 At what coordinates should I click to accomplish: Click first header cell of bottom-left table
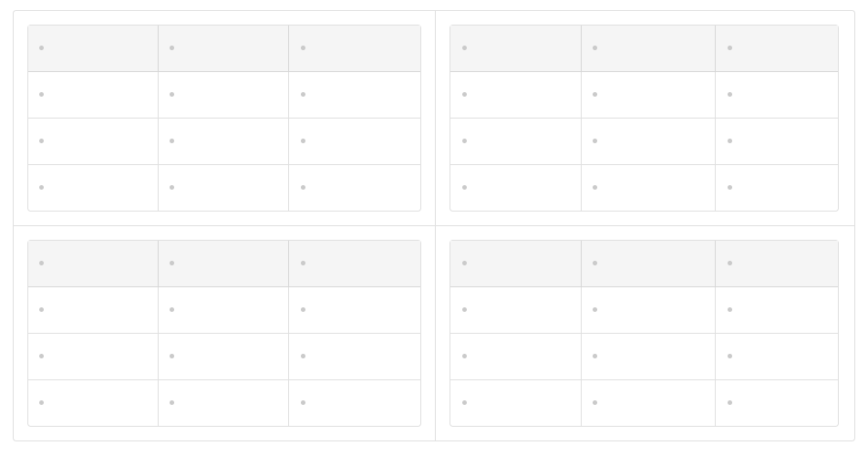point(93,264)
